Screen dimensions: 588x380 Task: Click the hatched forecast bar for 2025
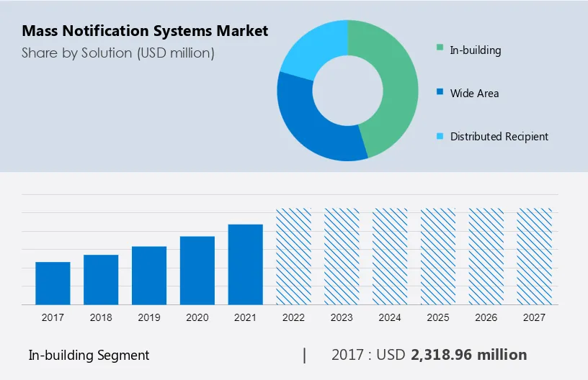(x=438, y=256)
